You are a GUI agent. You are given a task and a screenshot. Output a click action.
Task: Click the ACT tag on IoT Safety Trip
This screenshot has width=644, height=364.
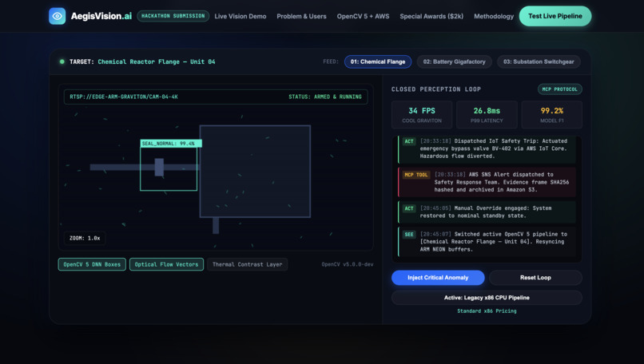409,141
